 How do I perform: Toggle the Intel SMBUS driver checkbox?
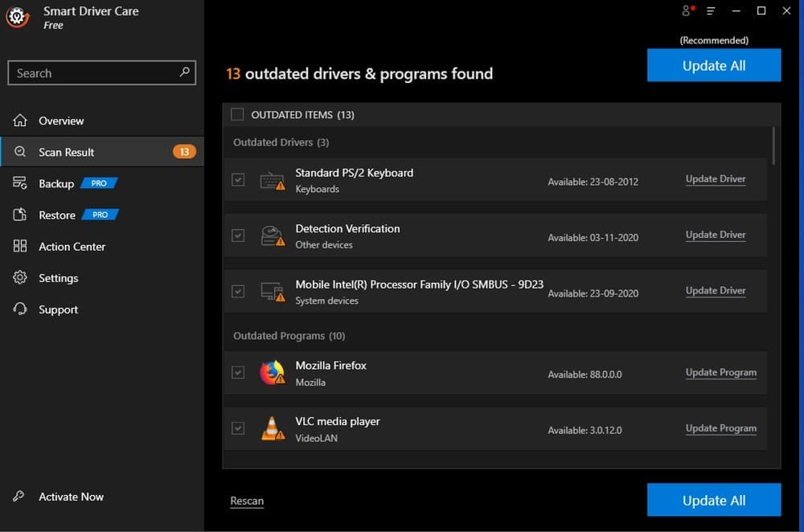[238, 291]
